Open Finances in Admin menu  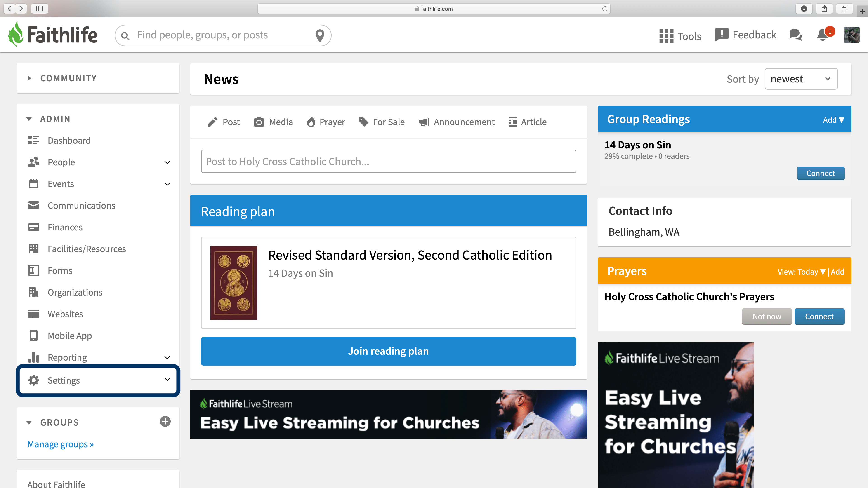click(x=65, y=227)
